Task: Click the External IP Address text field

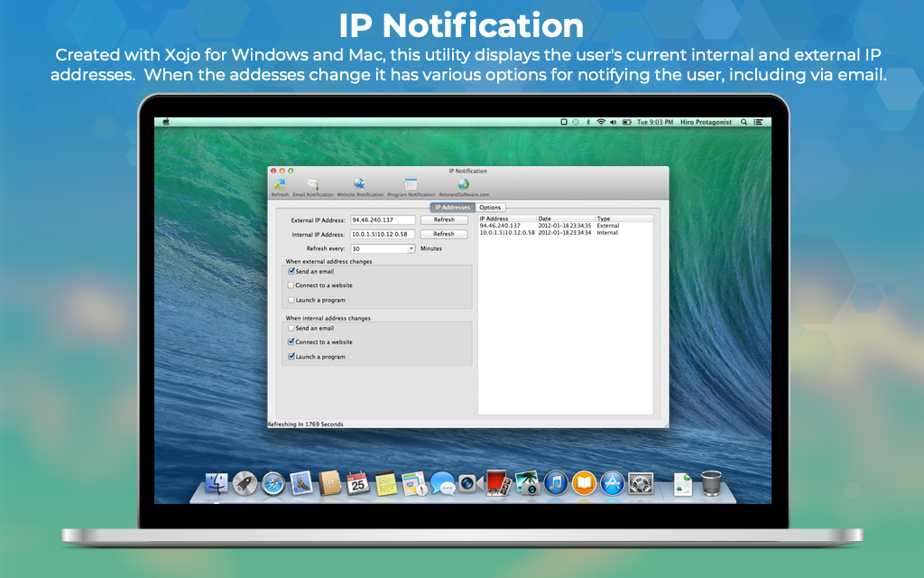Action: (382, 219)
